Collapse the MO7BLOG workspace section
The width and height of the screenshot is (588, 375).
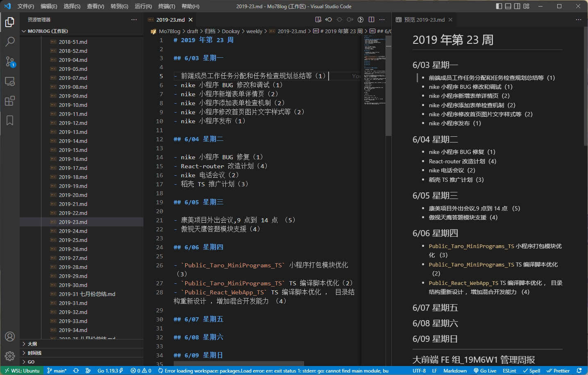(x=82, y=31)
